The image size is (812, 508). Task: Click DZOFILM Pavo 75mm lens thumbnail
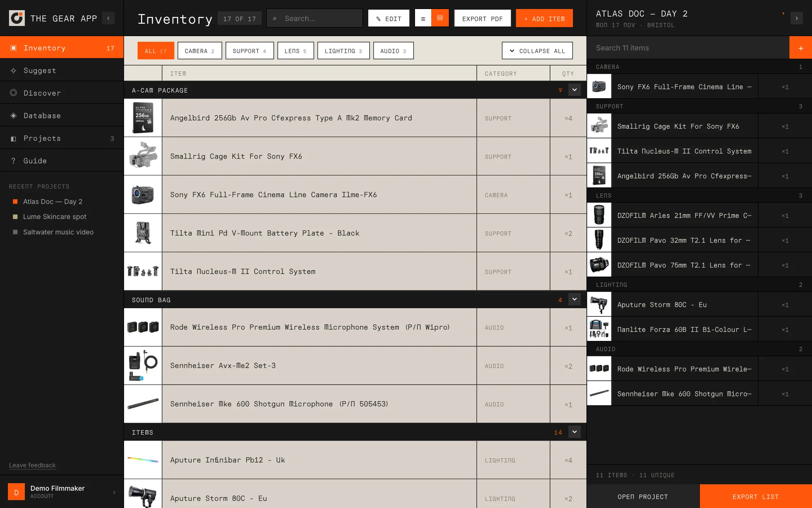599,265
